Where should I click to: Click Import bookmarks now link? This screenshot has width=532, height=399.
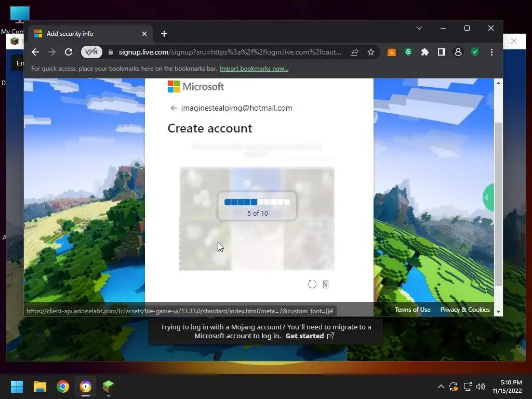(254, 69)
